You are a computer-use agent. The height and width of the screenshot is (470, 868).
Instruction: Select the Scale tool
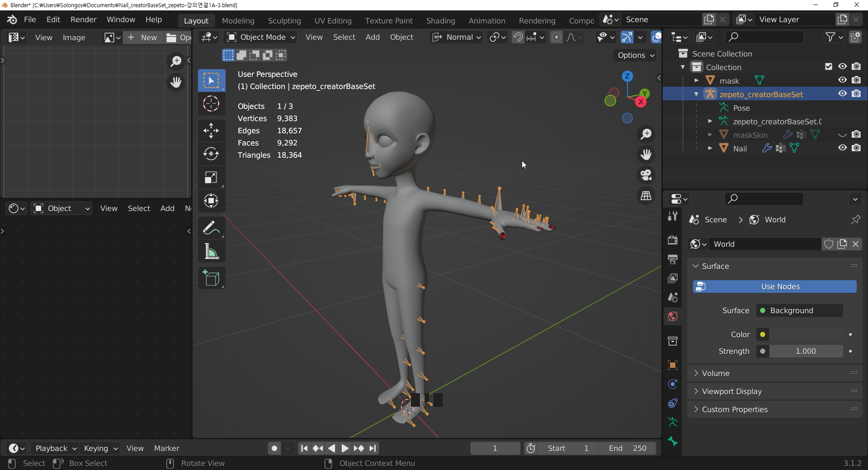pyautogui.click(x=211, y=178)
